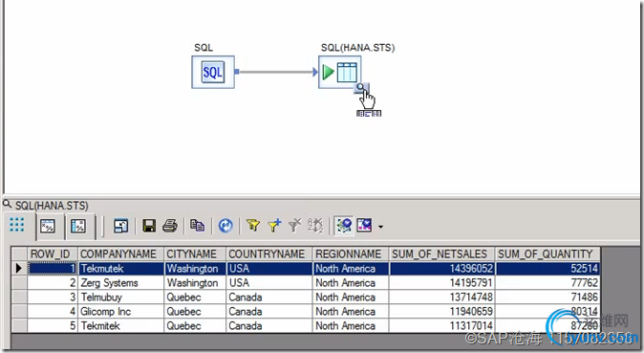Click the REGIONNAME column header

click(351, 254)
